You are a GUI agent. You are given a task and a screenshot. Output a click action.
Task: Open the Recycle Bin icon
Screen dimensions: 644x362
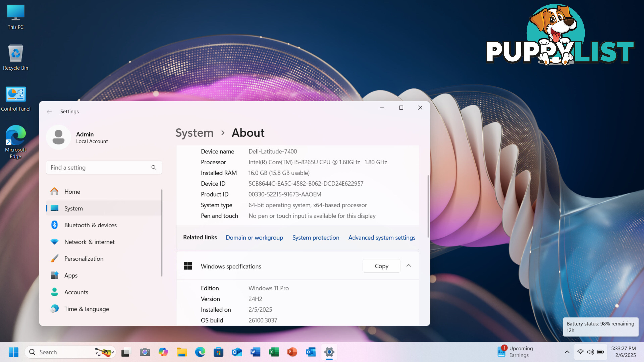[x=15, y=57]
